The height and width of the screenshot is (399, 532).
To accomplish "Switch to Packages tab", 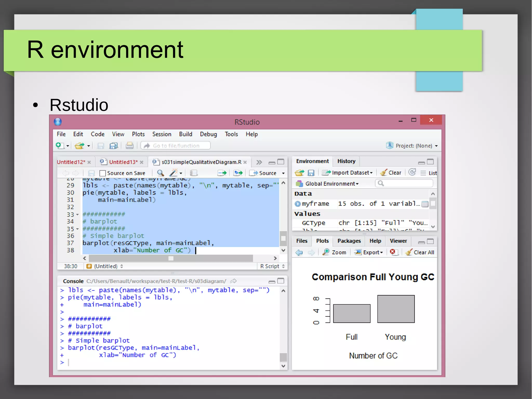I will pos(349,241).
